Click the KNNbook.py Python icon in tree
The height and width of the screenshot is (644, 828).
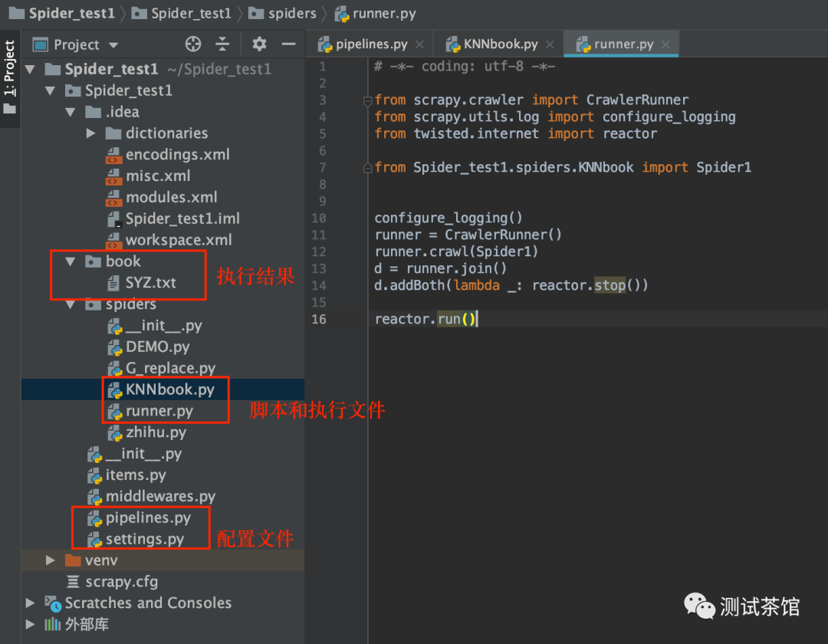point(114,390)
